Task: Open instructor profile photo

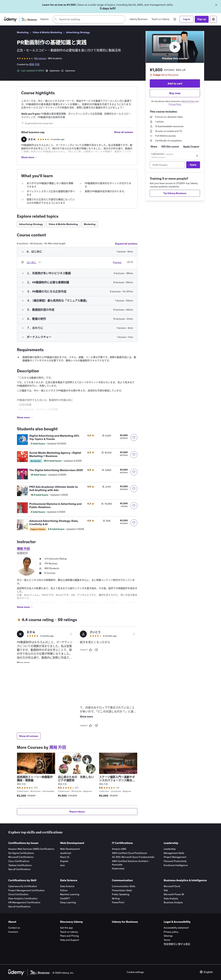Action: tap(27, 566)
